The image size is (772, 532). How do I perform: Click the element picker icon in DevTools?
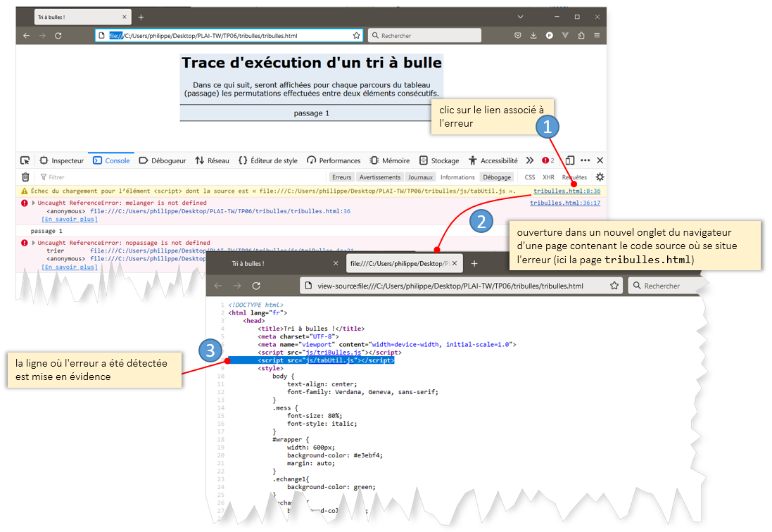[x=25, y=160]
